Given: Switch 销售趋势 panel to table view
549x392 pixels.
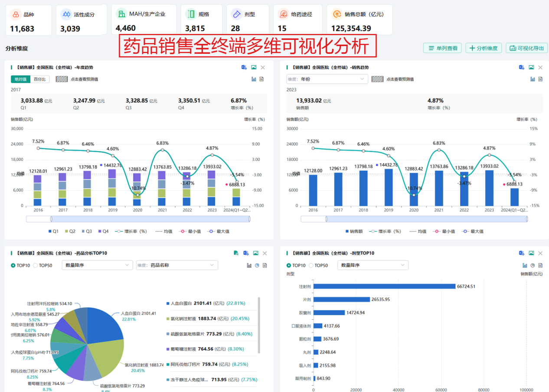Looking at the screenshot, I should (540, 79).
